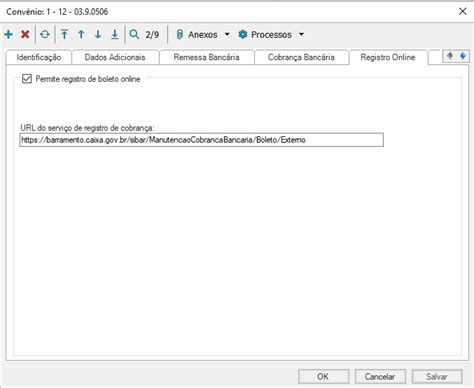Click the Anexos paperclip icon

coord(180,34)
